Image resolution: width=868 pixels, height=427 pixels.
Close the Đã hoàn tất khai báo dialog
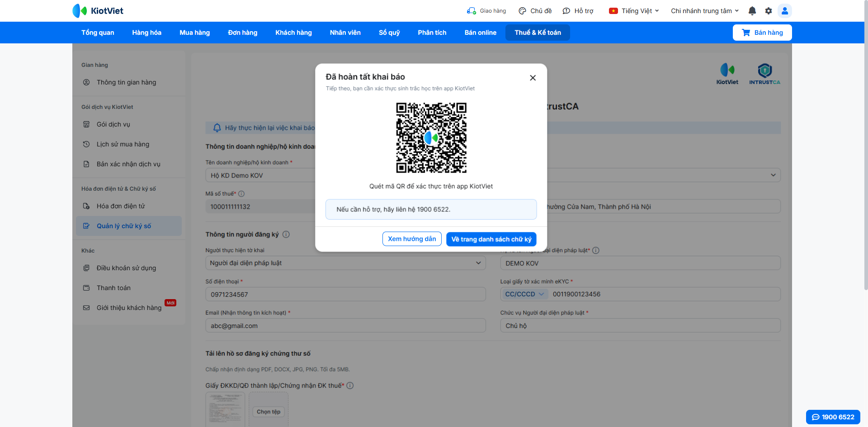(x=533, y=78)
